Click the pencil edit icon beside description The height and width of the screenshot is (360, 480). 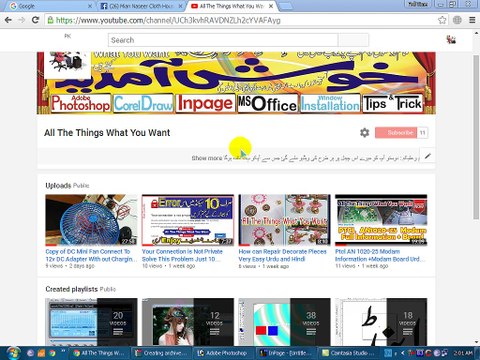click(x=428, y=156)
